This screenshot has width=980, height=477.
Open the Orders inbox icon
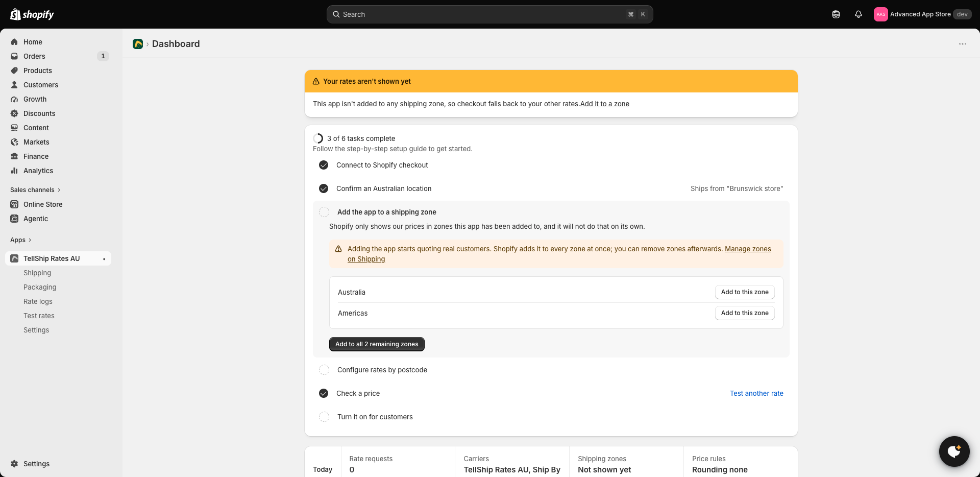click(14, 56)
